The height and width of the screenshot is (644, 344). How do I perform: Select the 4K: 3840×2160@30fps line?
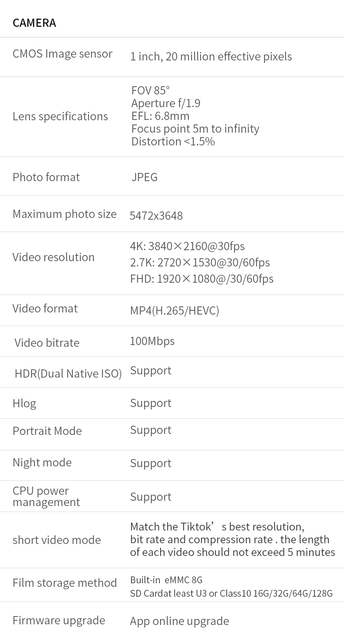tap(187, 246)
